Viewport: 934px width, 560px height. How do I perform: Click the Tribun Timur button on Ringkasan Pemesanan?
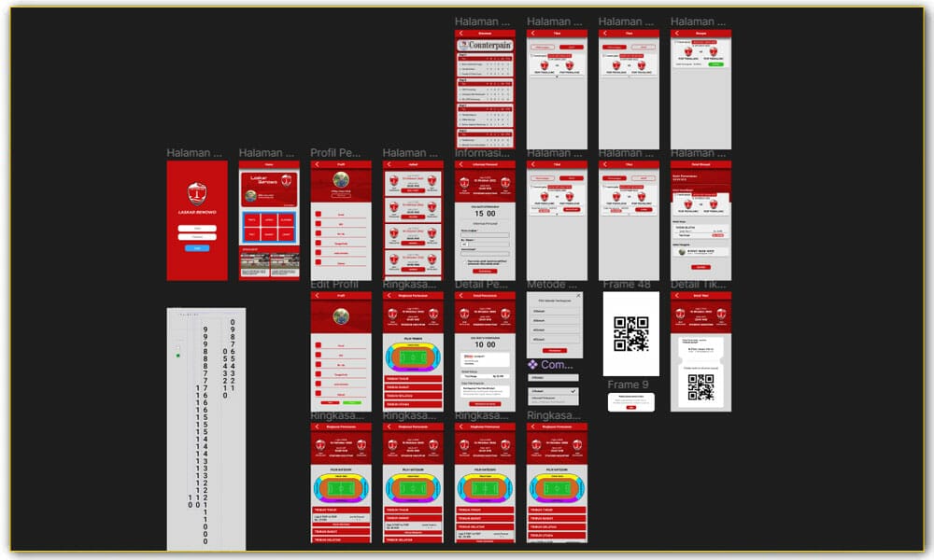tap(411, 377)
